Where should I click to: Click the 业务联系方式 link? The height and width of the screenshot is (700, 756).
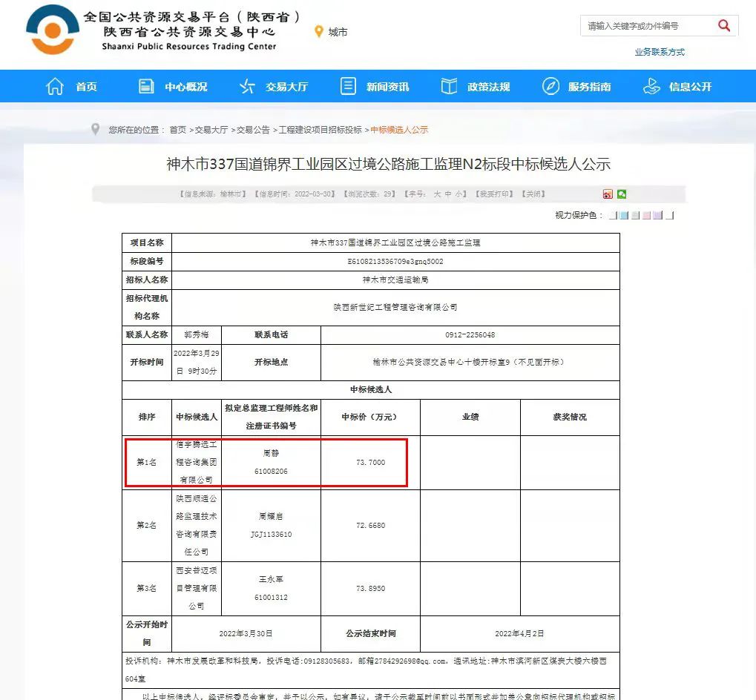(659, 52)
